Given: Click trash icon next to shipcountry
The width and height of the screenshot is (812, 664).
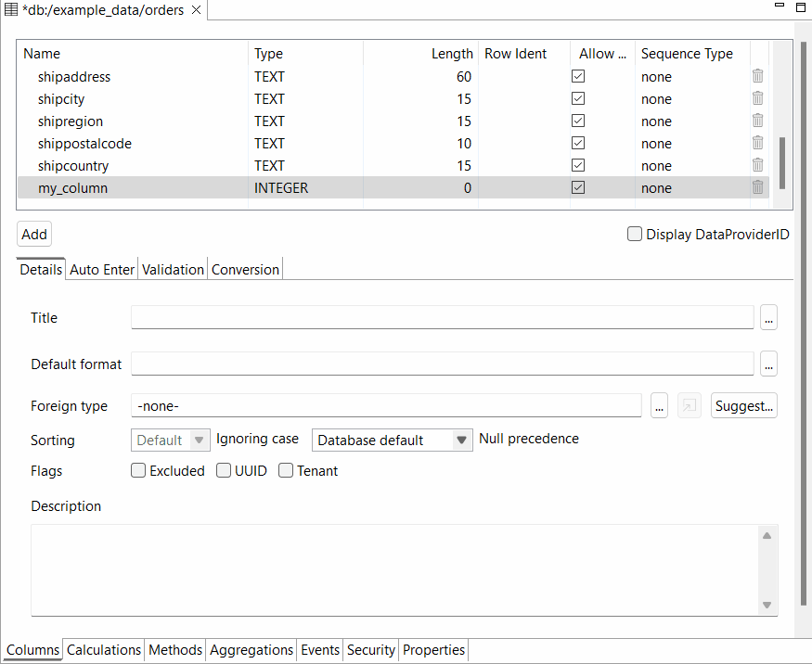Looking at the screenshot, I should click(757, 165).
